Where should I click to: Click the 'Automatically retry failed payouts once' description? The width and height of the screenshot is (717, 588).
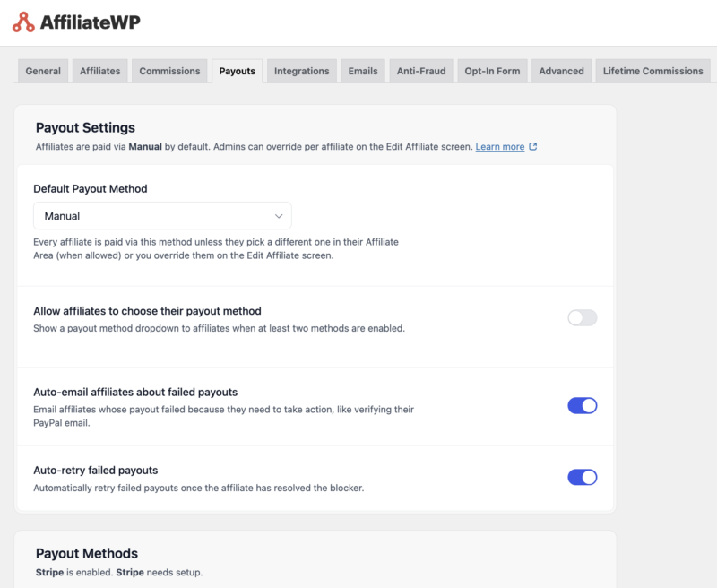[199, 488]
